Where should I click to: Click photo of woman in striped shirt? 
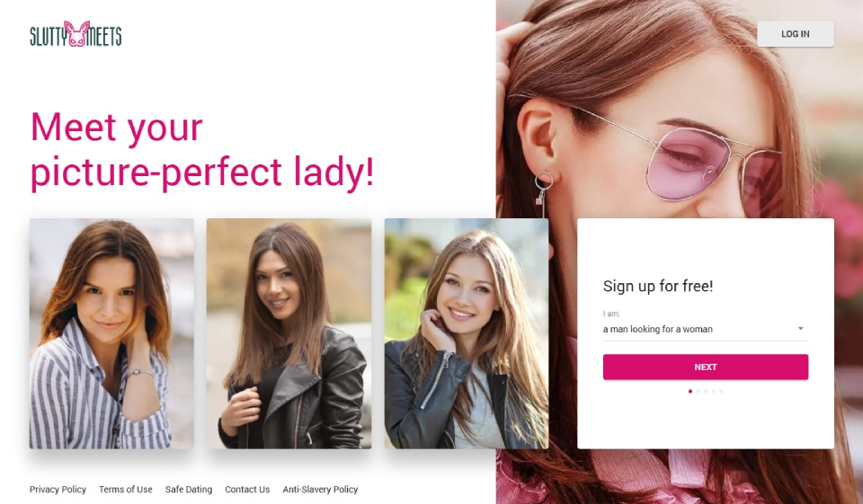pyautogui.click(x=111, y=333)
